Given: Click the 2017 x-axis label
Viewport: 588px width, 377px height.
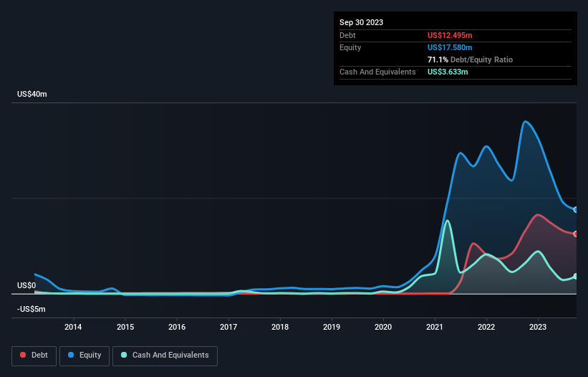Looking at the screenshot, I should (x=228, y=327).
